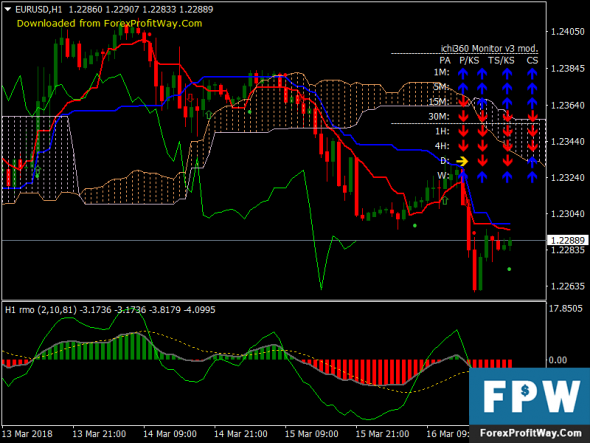Select the 1H row P/KS down arrow
The width and height of the screenshot is (590, 443).
pyautogui.click(x=482, y=131)
